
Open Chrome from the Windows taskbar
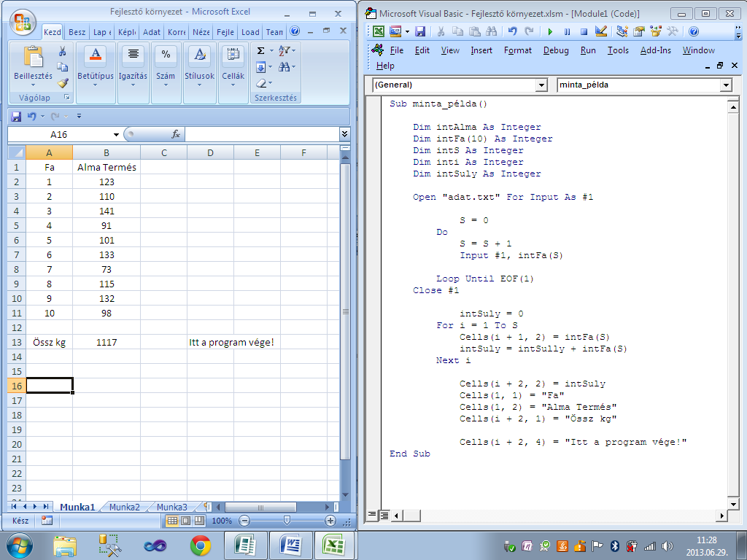201,545
